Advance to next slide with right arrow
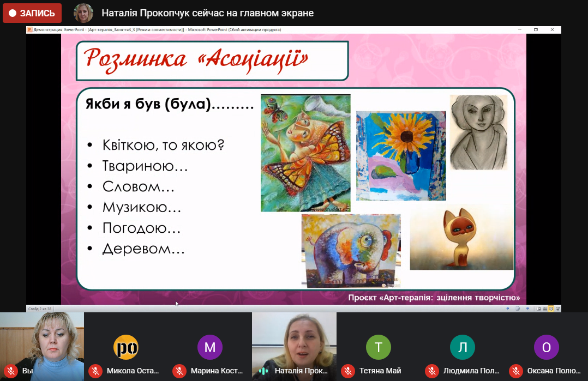Image resolution: width=588 pixels, height=381 pixels. (526, 309)
